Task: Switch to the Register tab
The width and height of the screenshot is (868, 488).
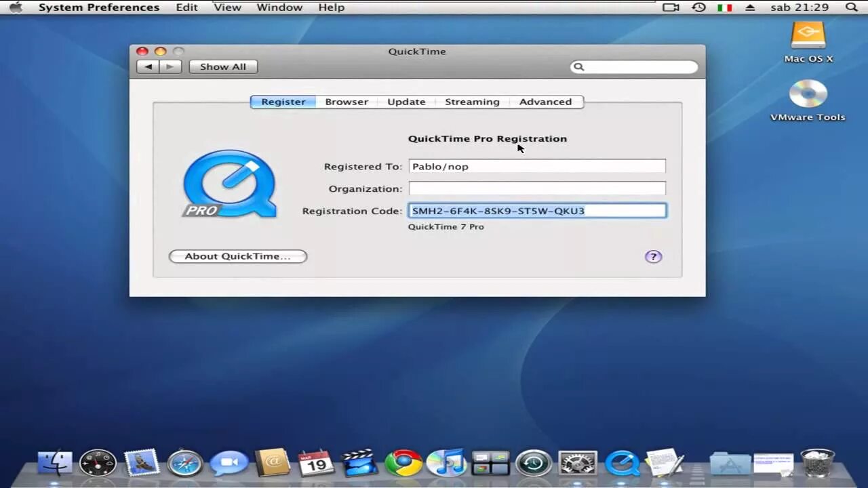Action: pos(283,102)
